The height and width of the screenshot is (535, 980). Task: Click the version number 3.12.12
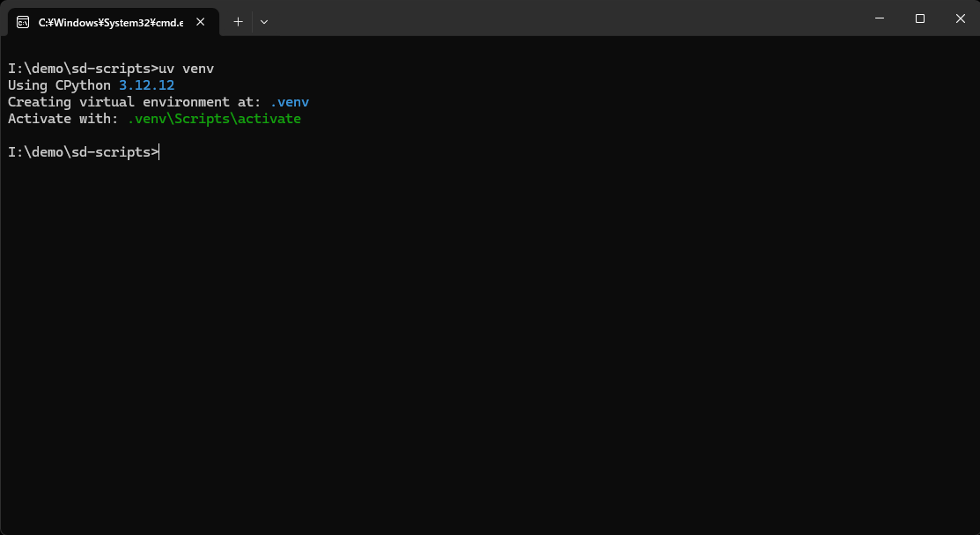(147, 85)
